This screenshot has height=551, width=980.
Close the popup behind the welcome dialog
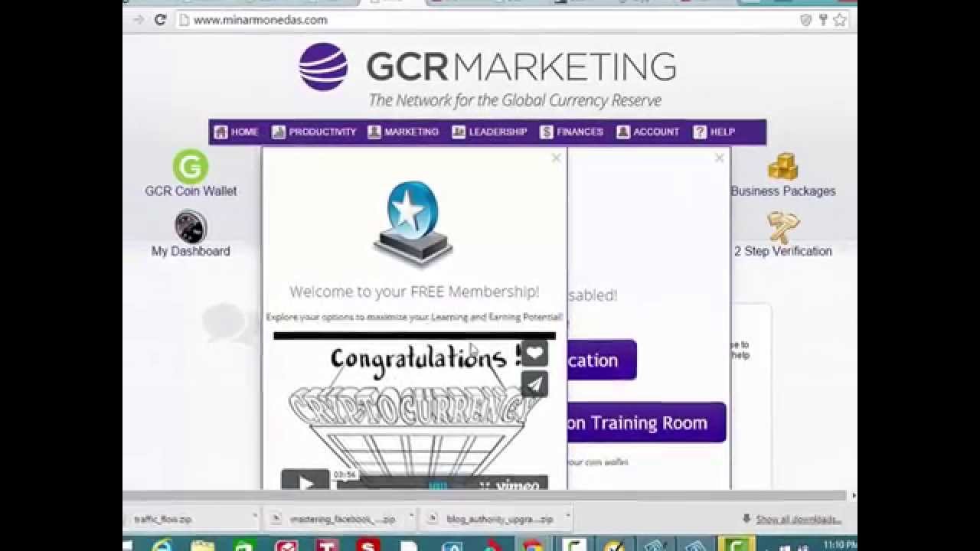coord(719,158)
